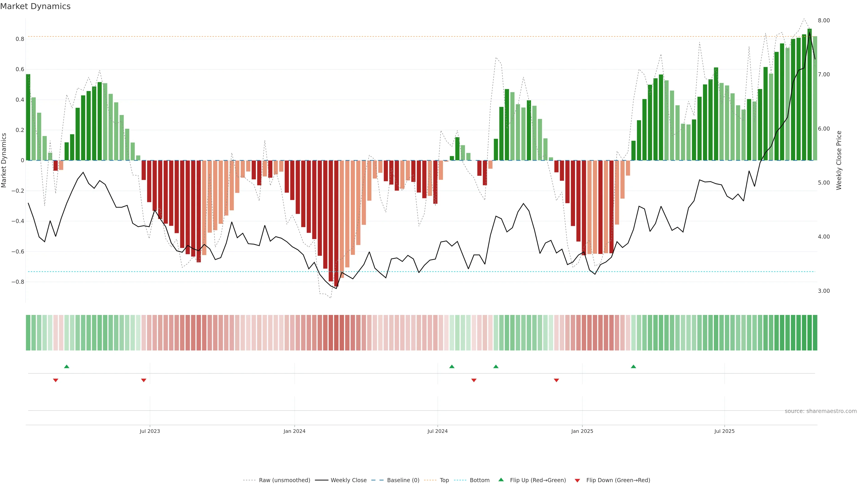
Task: Click the Flip Up green triangle legend icon
Action: tap(501, 480)
